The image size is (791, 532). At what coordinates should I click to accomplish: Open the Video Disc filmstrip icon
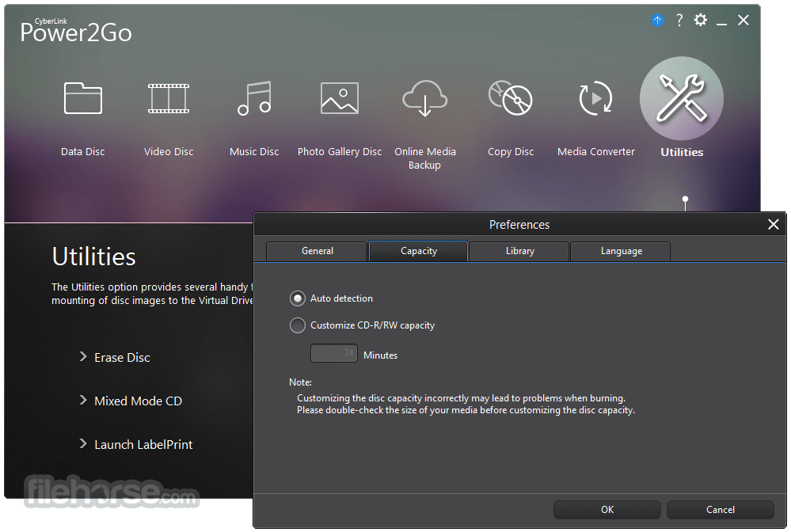pos(169,98)
